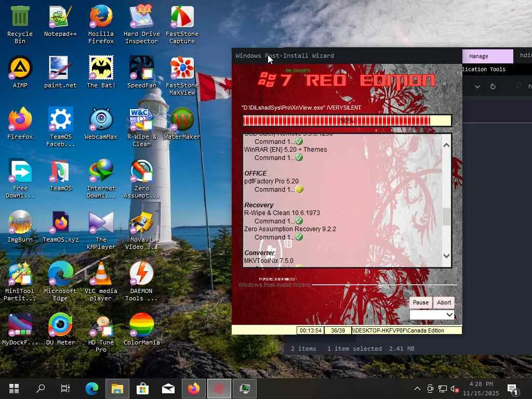
Task: Open the DAEMON Tools desktop icon
Action: (x=141, y=282)
